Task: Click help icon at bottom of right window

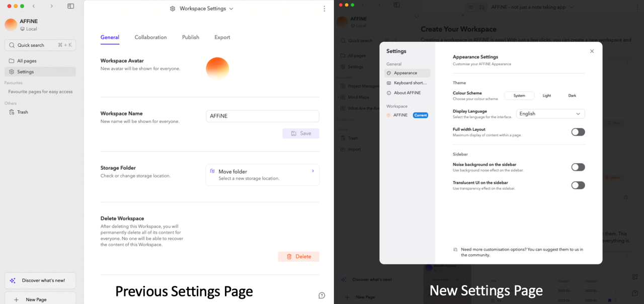Action: (635, 293)
